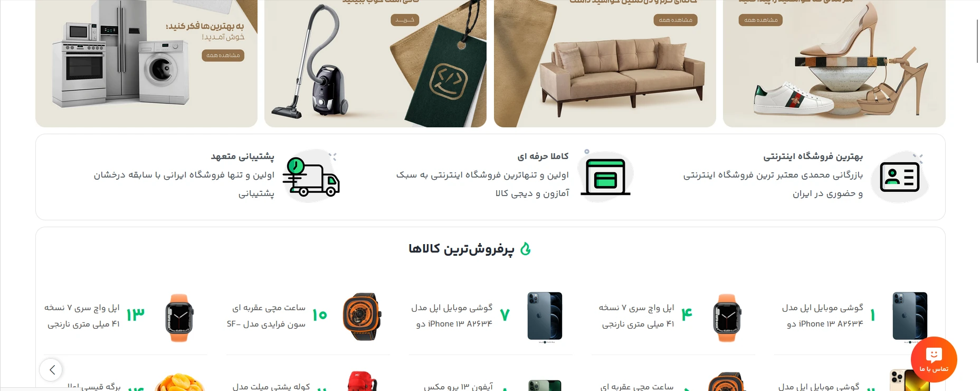Click the flame icon beside best-selling heading

tap(526, 249)
